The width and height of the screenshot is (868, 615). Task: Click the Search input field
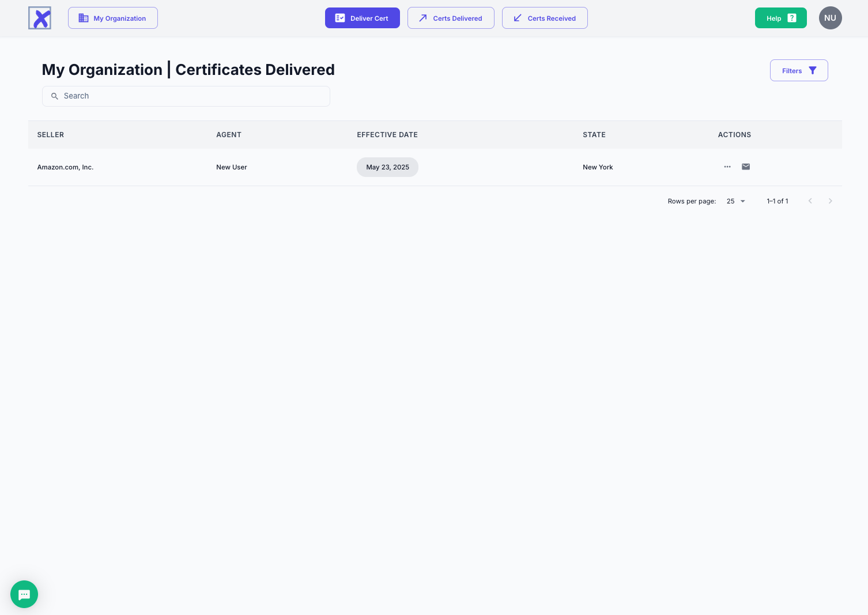(x=190, y=96)
